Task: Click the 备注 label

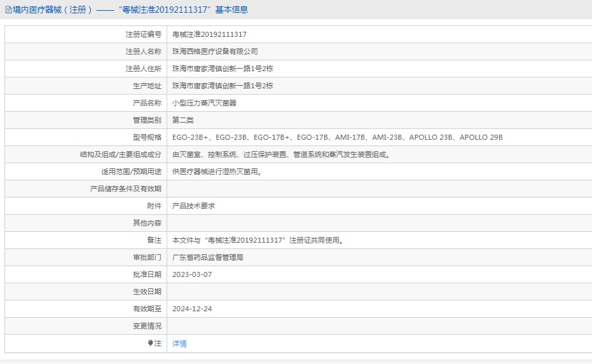Action: [155, 240]
